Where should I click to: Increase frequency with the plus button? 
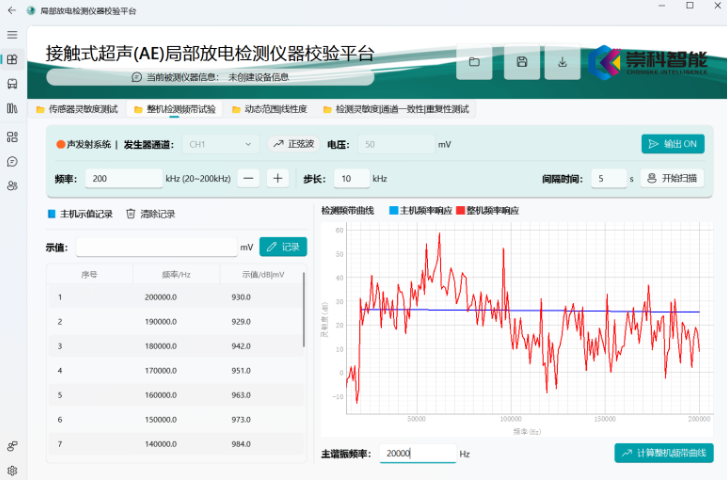pyautogui.click(x=278, y=178)
